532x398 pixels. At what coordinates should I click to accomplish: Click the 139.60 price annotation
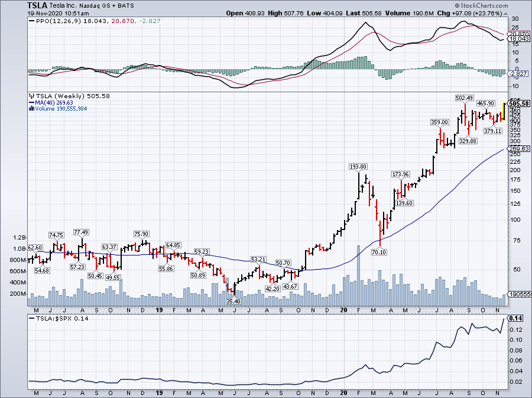tap(404, 203)
